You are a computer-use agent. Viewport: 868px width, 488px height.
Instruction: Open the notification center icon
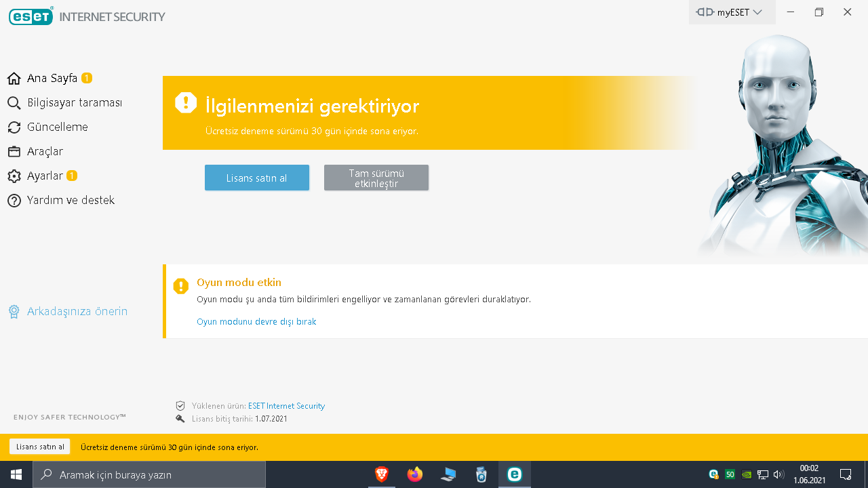coord(846,474)
